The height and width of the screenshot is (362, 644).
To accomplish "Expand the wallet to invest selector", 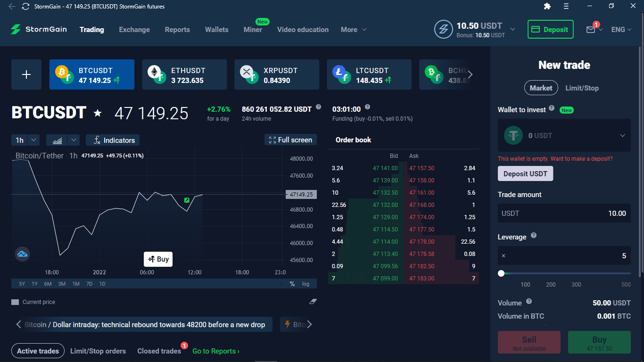I will click(564, 135).
